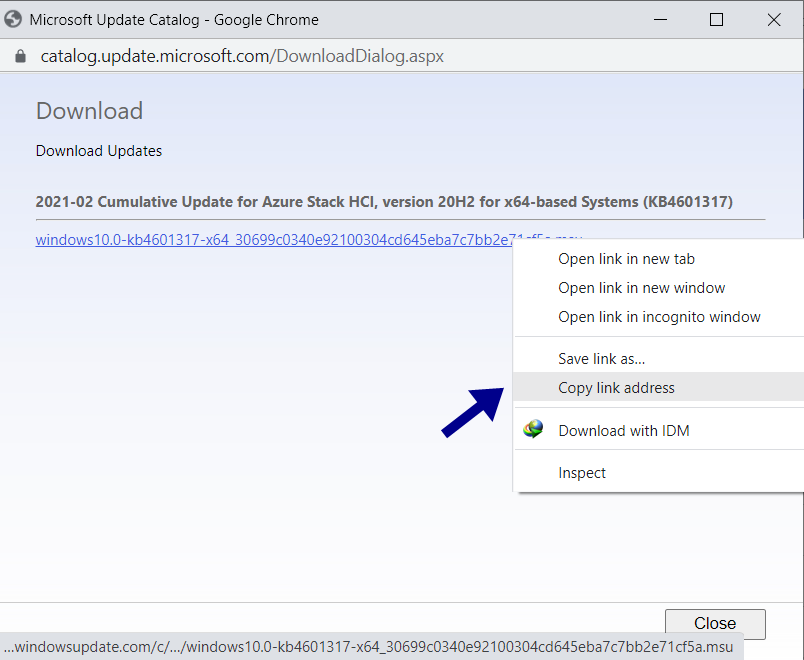Viewport: 804px width, 660px height.
Task: Open link in new tab
Action: (x=626, y=258)
